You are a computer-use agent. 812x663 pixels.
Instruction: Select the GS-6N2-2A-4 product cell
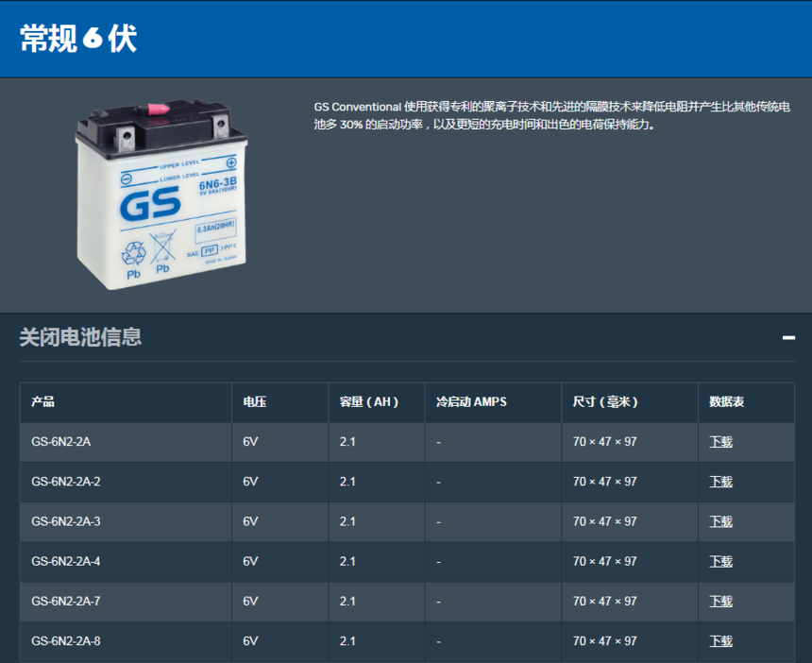(126, 562)
